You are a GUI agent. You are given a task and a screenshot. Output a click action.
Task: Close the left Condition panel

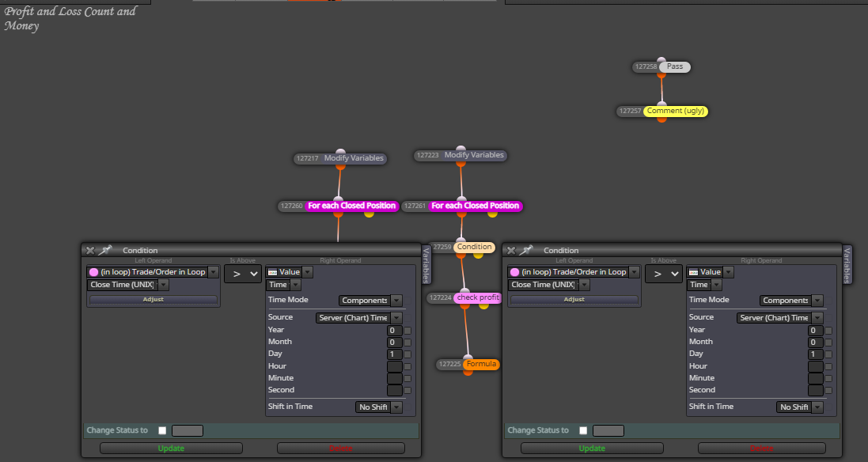90,251
